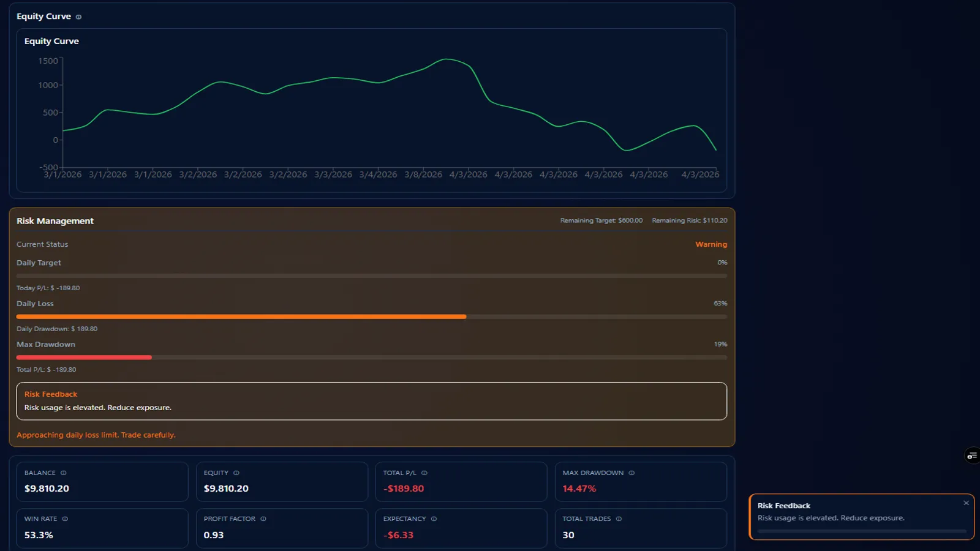The width and height of the screenshot is (980, 551).
Task: Click the info icon next to Equity Curve title
Action: 78,17
